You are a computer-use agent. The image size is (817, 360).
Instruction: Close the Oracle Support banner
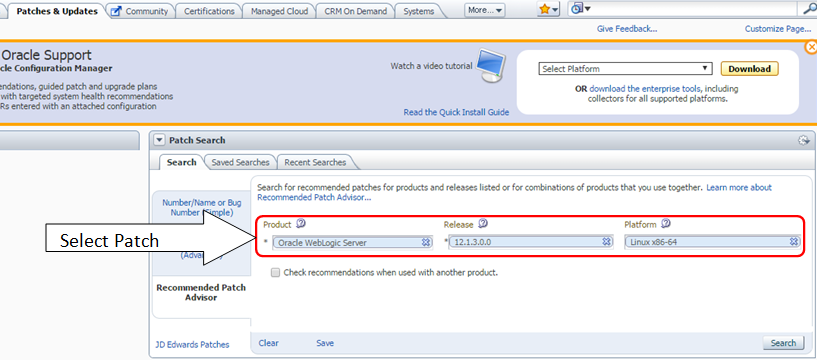pyautogui.click(x=811, y=47)
